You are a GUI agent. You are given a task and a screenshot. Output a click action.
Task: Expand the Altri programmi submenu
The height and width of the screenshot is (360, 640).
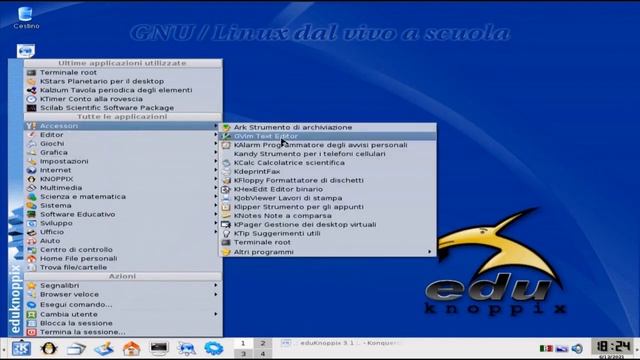pos(328,252)
